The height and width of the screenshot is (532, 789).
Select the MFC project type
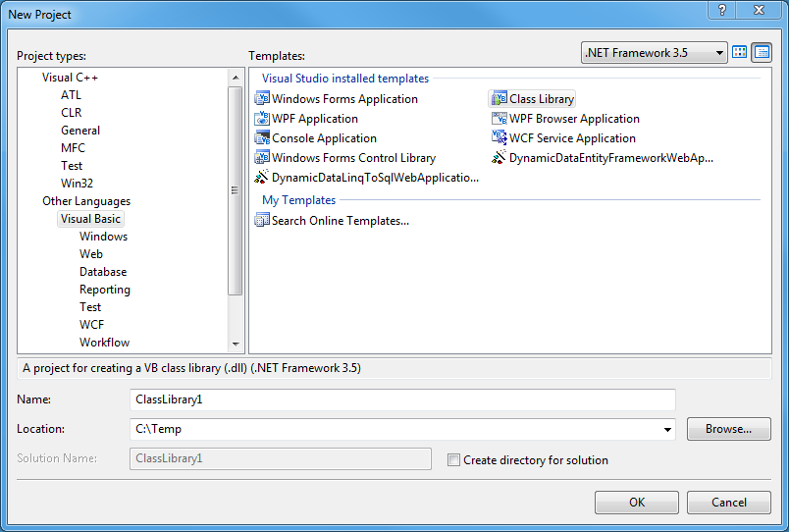pos(73,148)
